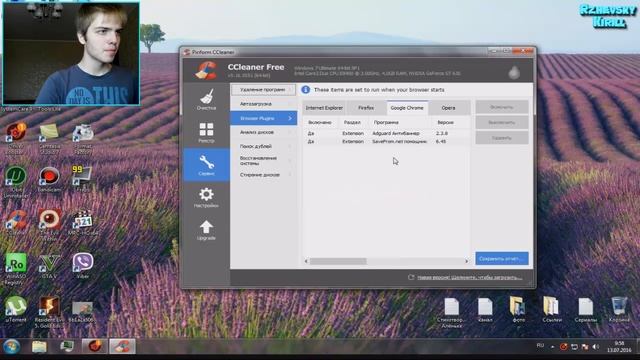Click the blue info icon

tap(305, 89)
